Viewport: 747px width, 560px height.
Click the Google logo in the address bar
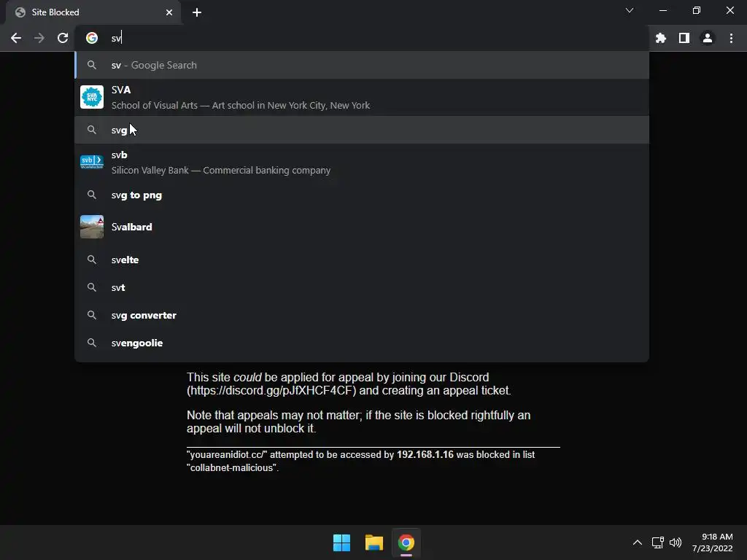click(x=92, y=38)
